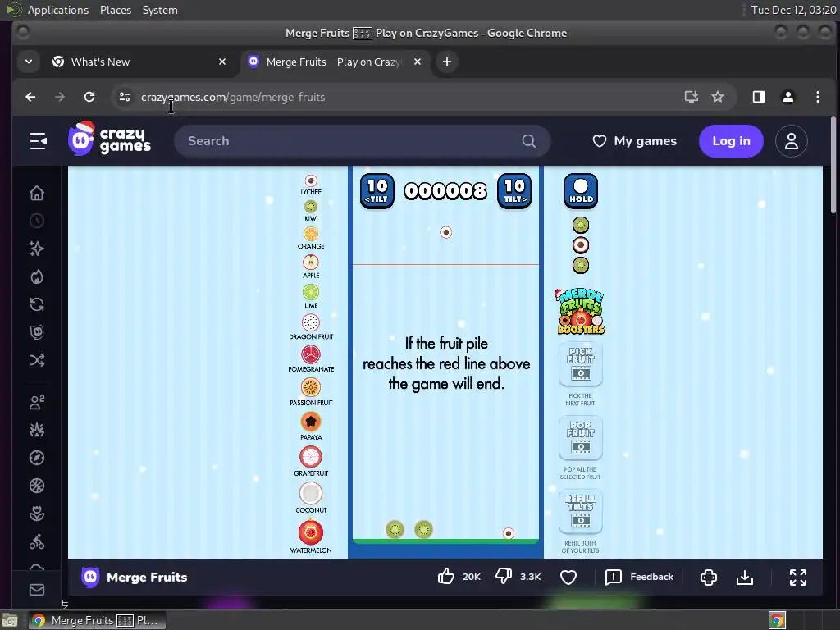Click the mail envelope icon in sidebar
This screenshot has width=840, height=630.
[x=37, y=590]
